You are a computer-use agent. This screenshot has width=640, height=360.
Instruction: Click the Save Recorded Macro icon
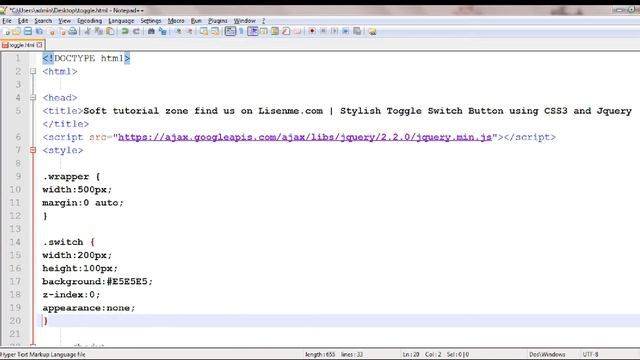click(357, 31)
